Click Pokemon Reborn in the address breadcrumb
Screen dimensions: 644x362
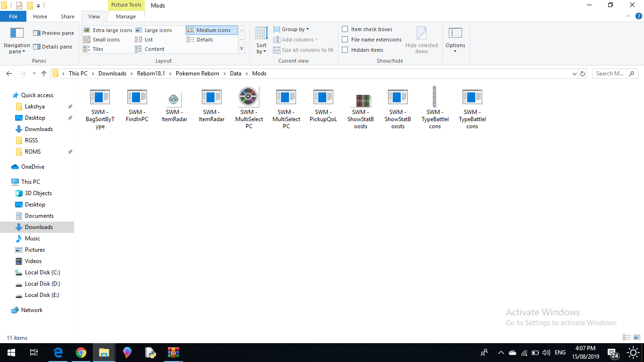pos(198,74)
